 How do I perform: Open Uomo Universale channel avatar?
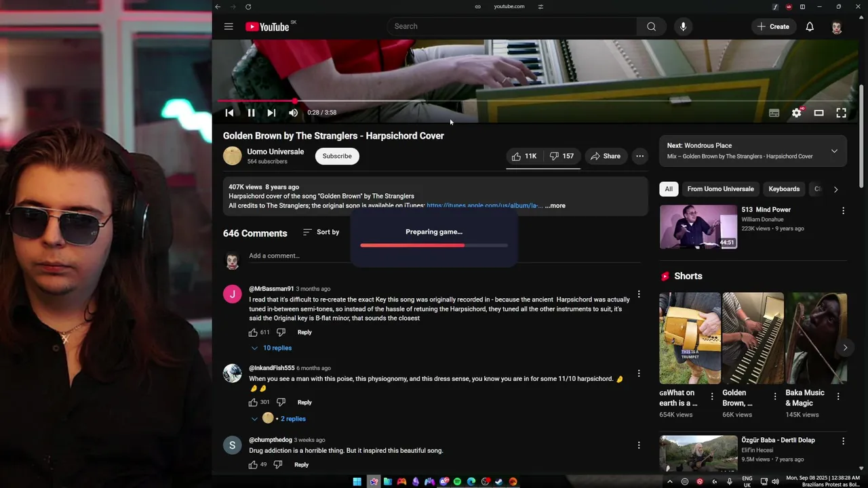pos(233,156)
